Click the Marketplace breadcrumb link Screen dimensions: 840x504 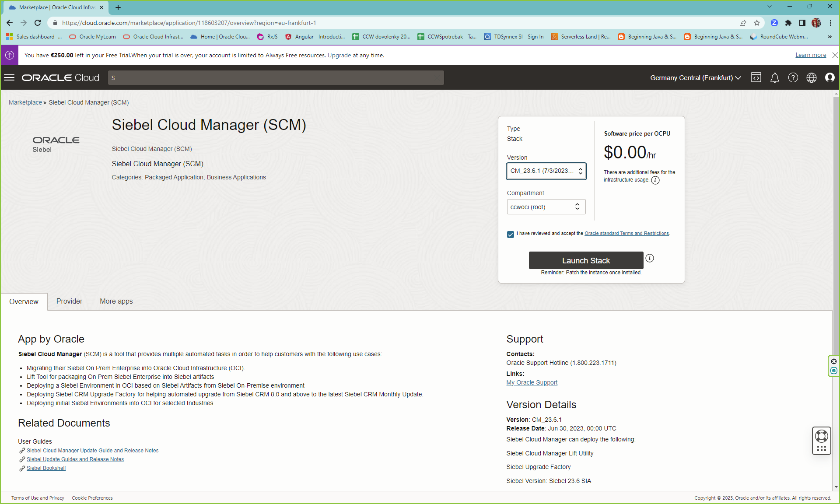coord(25,102)
